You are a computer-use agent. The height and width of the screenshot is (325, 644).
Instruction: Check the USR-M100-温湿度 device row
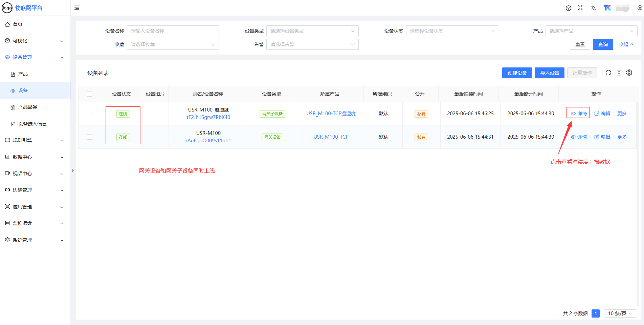coord(90,114)
